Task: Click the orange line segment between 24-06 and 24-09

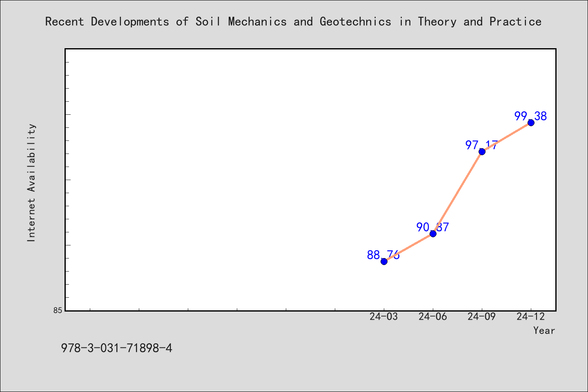Action: click(457, 192)
